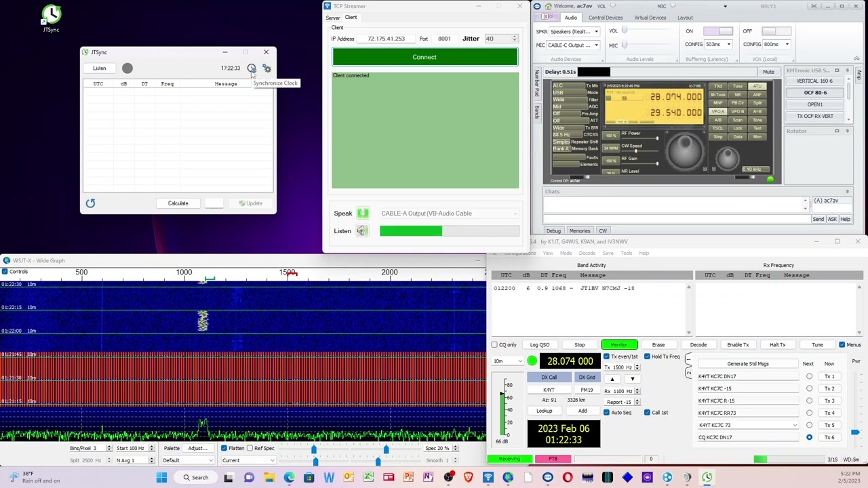
Task: Select the Next radio button for Tx 3
Action: coord(809,401)
